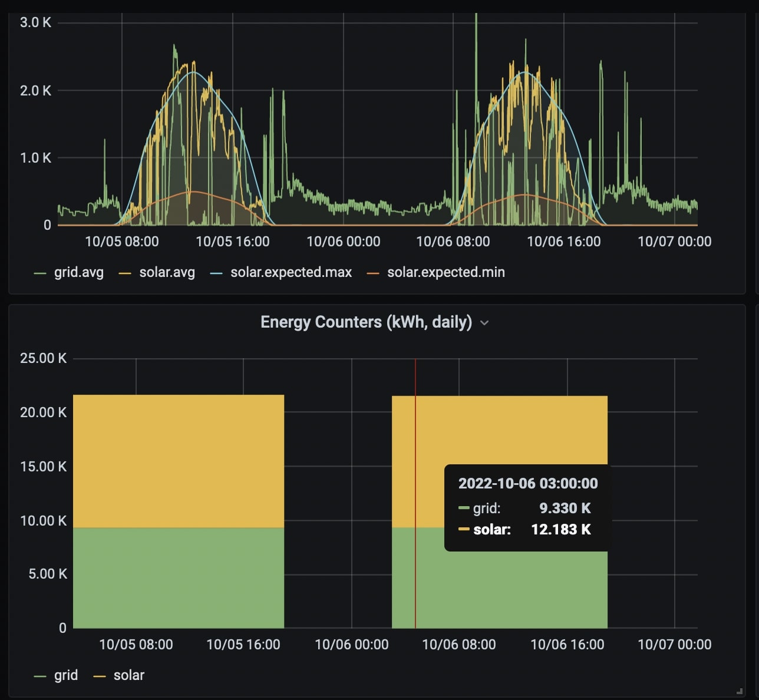The height and width of the screenshot is (700, 759).
Task: Toggle the solar series in Energy Counters legend
Action: click(129, 675)
